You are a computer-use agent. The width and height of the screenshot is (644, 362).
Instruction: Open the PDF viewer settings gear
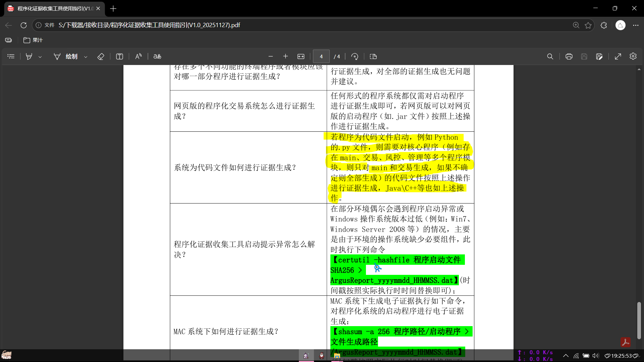pyautogui.click(x=633, y=56)
